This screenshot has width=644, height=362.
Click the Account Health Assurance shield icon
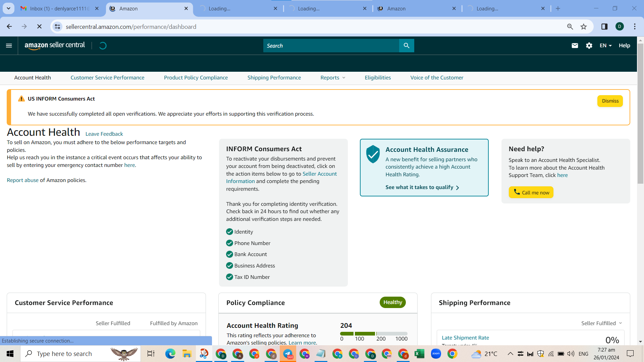[x=373, y=154]
